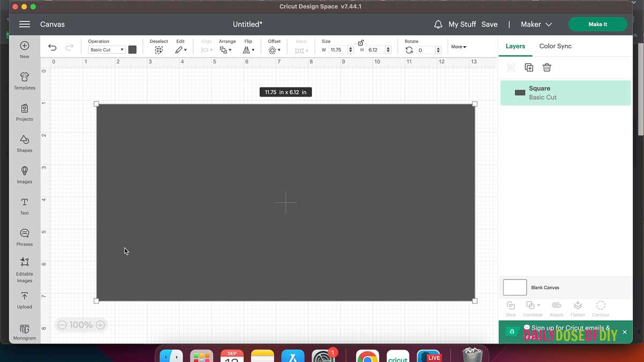The image size is (644, 362).
Task: Select the Text tool
Action: 25,206
